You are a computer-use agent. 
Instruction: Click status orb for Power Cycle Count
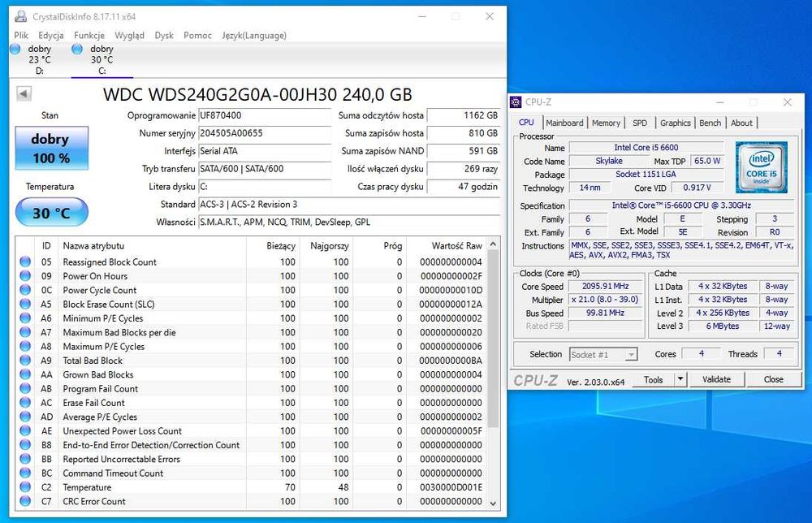coord(25,289)
